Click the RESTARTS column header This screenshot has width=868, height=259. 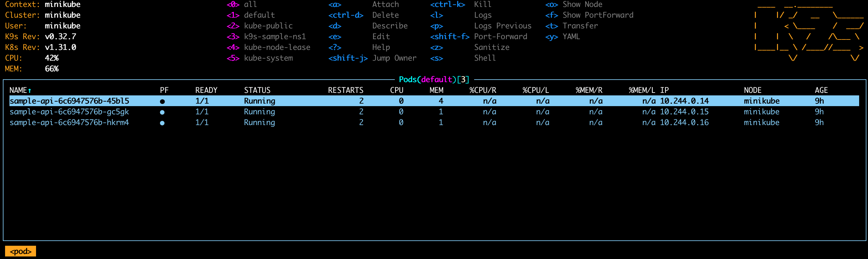pos(346,90)
